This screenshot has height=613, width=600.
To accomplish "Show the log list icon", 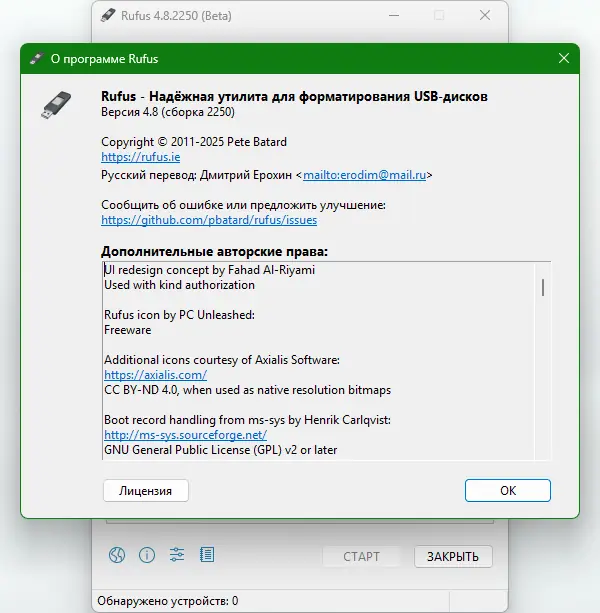I will click(x=207, y=554).
